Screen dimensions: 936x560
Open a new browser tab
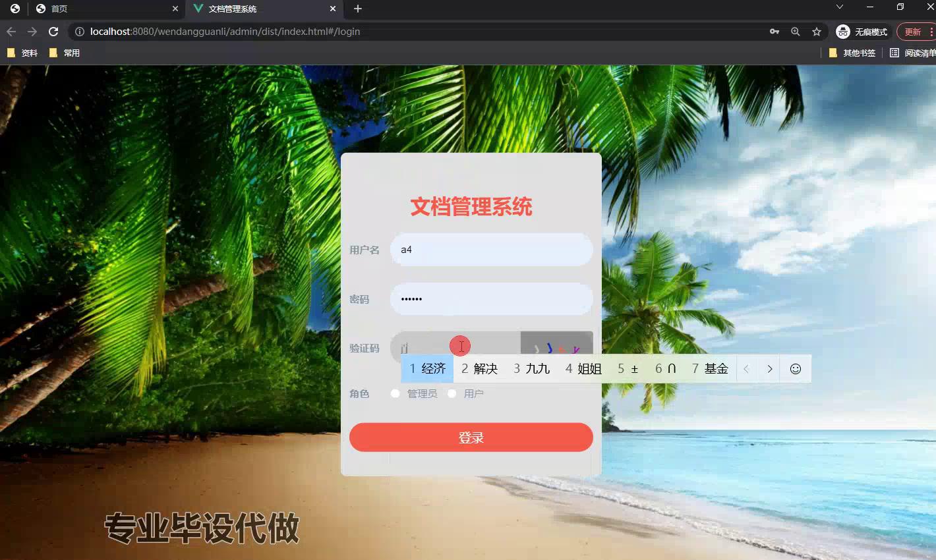(358, 9)
